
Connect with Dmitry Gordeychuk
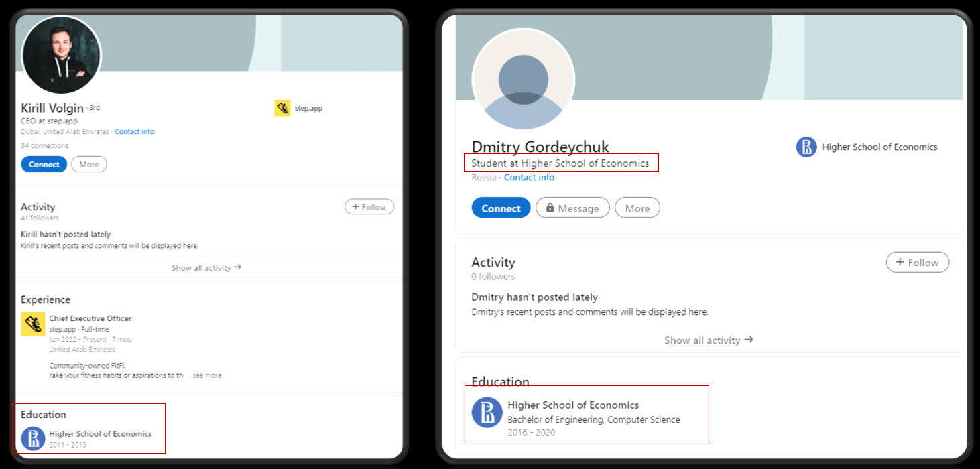pyautogui.click(x=501, y=208)
